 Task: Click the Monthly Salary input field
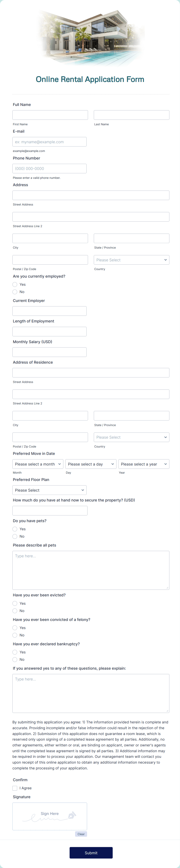[50, 352]
